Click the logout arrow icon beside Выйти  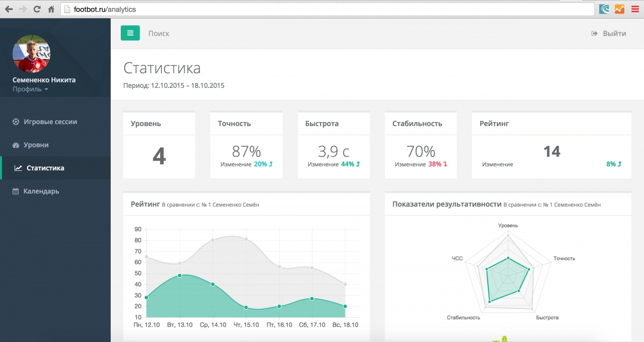tap(594, 33)
